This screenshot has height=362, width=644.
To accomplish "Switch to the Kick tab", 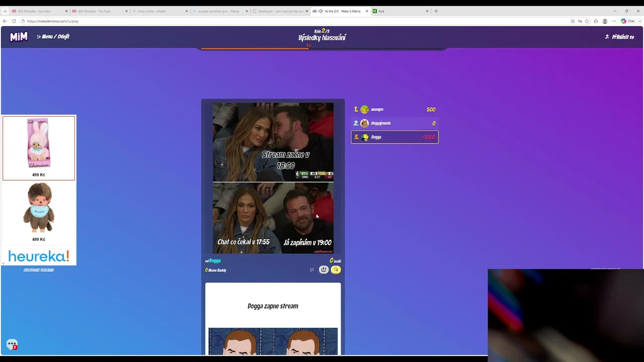I will (x=401, y=11).
